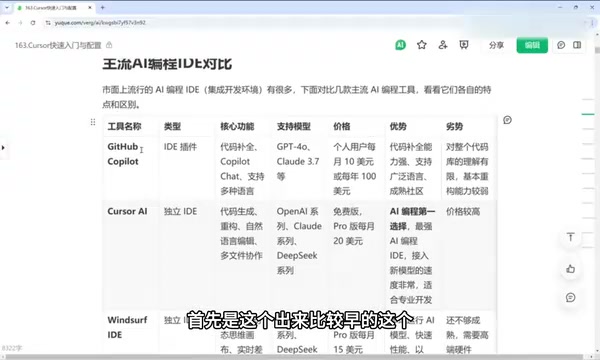This screenshot has height=360, width=600.
Task: Click the table comment bubble icon
Action: 507,120
